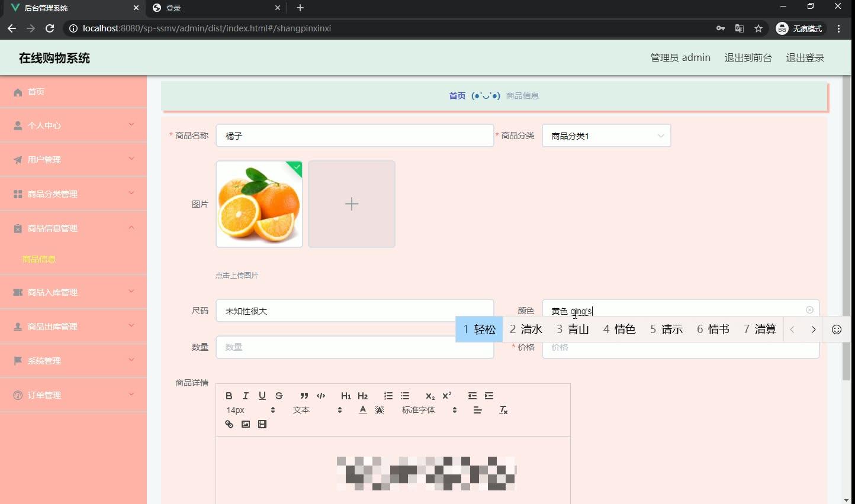The image size is (855, 504).
Task: Insert a blockquote in the editor
Action: 304,396
